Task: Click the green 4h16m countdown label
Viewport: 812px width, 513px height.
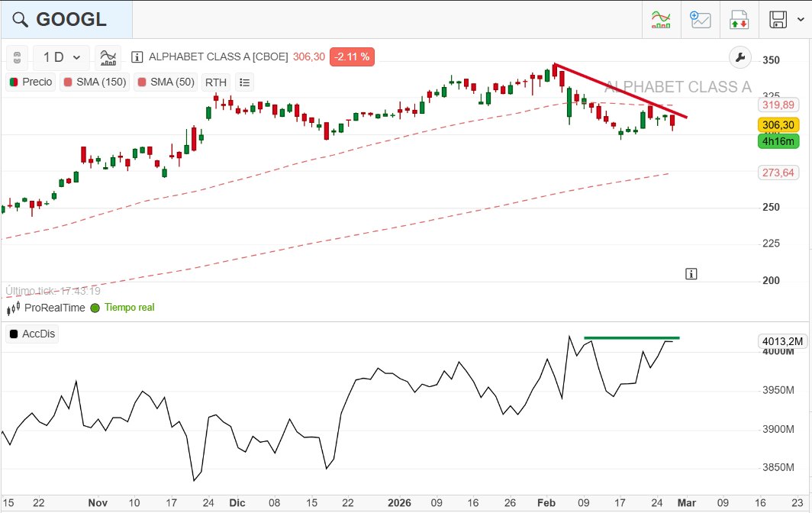Action: [778, 141]
